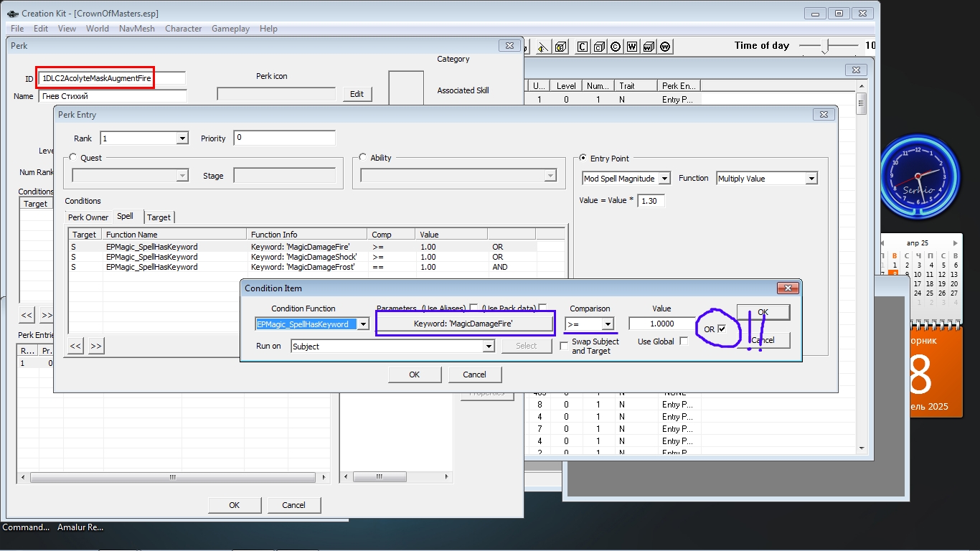Open the Condition Function dropdown
The height and width of the screenshot is (551, 980).
point(363,324)
